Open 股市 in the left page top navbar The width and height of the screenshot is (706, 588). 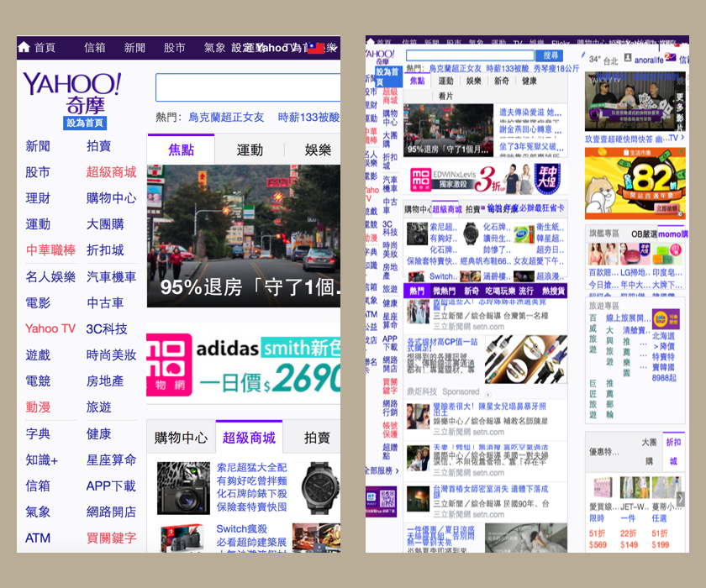pyautogui.click(x=174, y=47)
